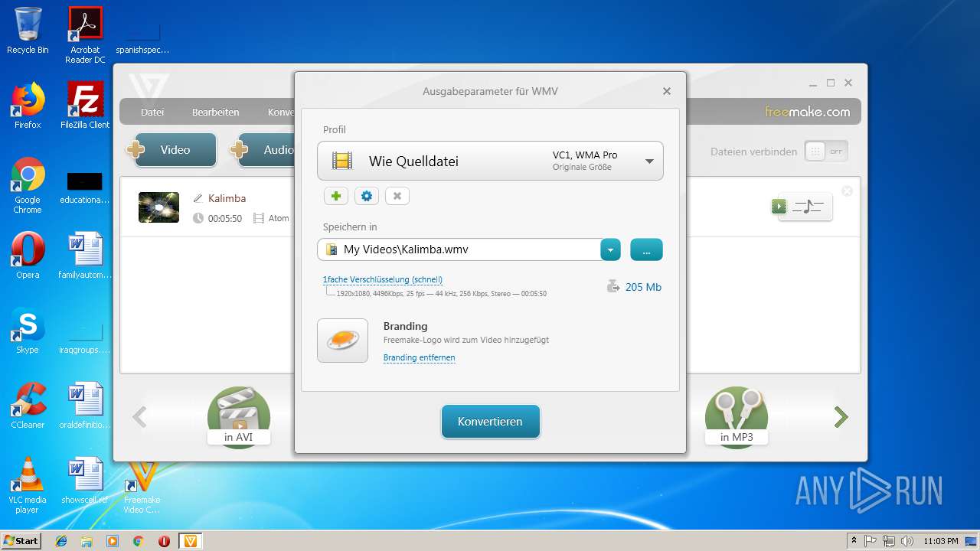Open Windows Explorer folder in the taskbar
Image resolution: width=980 pixels, height=551 pixels.
[87, 541]
